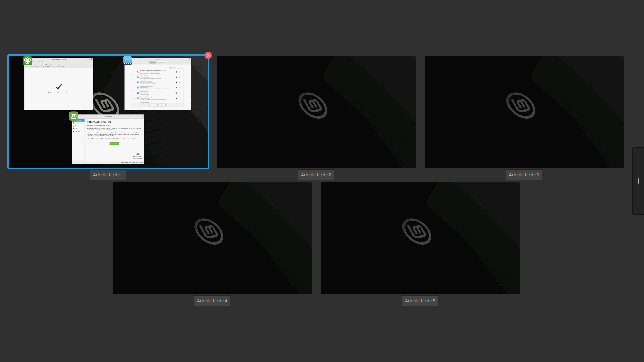Remove Arbeitsfläche 1 with red X button
This screenshot has width=644, height=362.
tap(208, 55)
